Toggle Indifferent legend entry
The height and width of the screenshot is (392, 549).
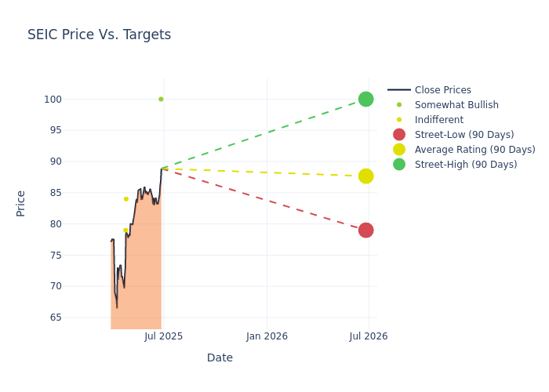tap(438, 120)
